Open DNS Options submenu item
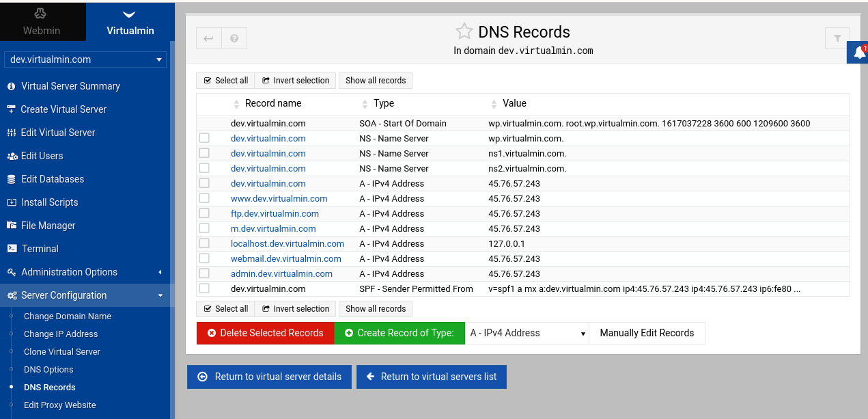 tap(48, 370)
